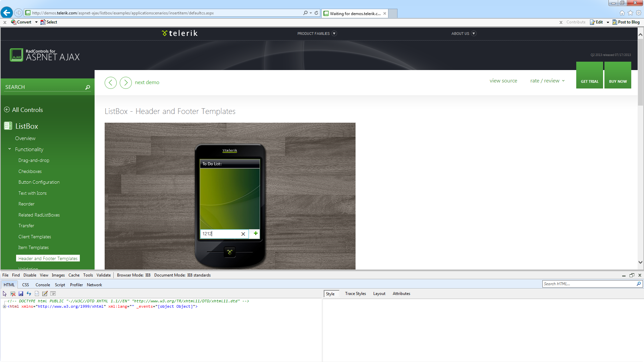Collapse the Functionality section arrow
The height and width of the screenshot is (362, 644).
click(x=9, y=149)
